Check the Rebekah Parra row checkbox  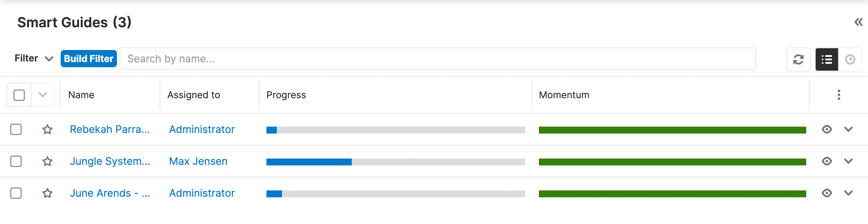click(x=16, y=129)
